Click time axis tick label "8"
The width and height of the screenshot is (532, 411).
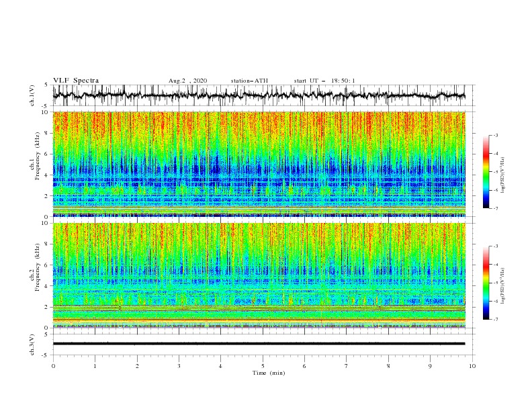point(388,366)
